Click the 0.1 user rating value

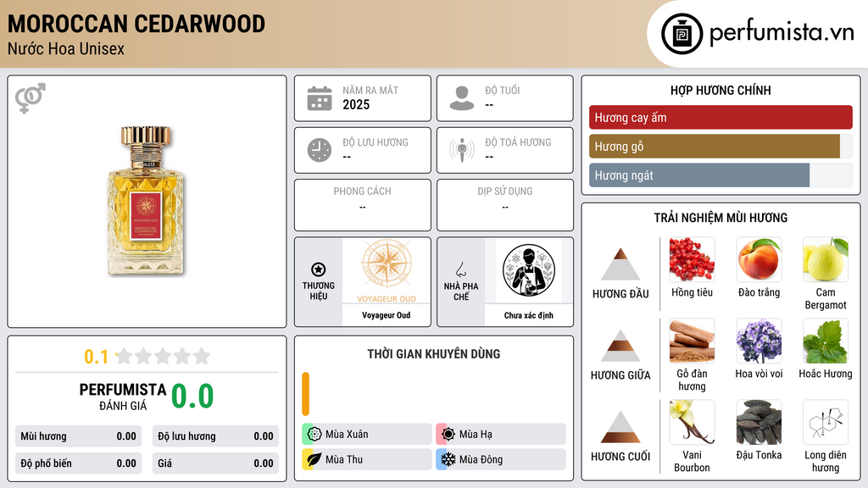pos(96,357)
